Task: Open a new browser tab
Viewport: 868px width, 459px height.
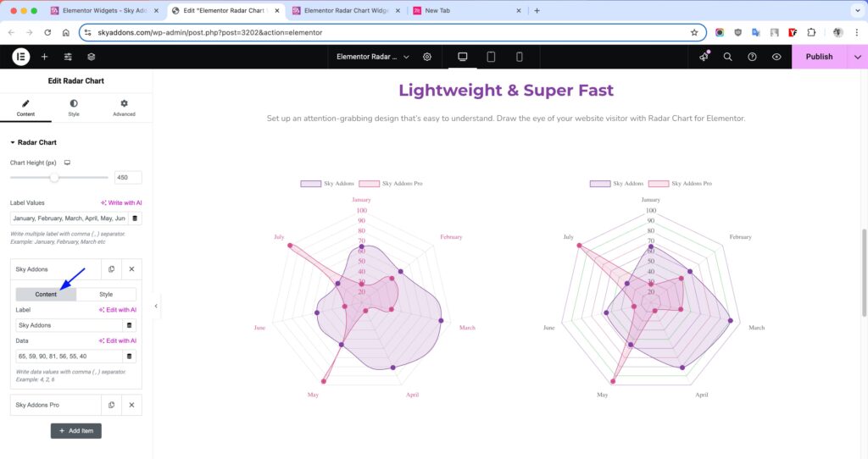Action: [x=537, y=10]
